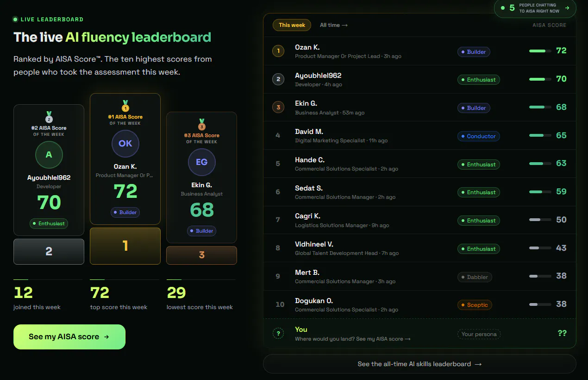
Task: Click the Your persona placeholder tag
Action: point(479,334)
